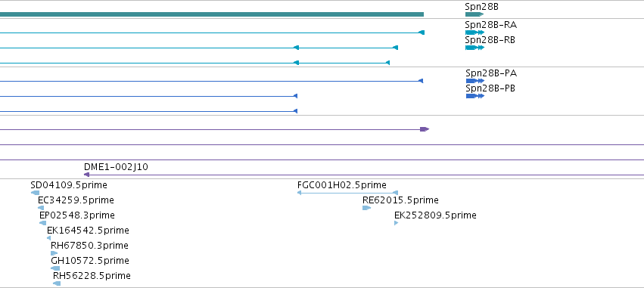
Task: Select the Spn28B-RA transcript glyph
Action: click(x=474, y=33)
